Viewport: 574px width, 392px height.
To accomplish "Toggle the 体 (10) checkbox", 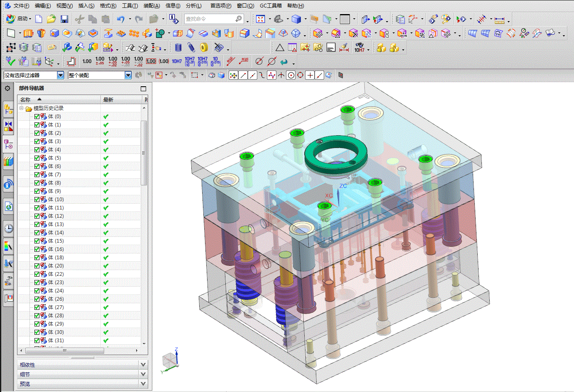I will tap(37, 200).
